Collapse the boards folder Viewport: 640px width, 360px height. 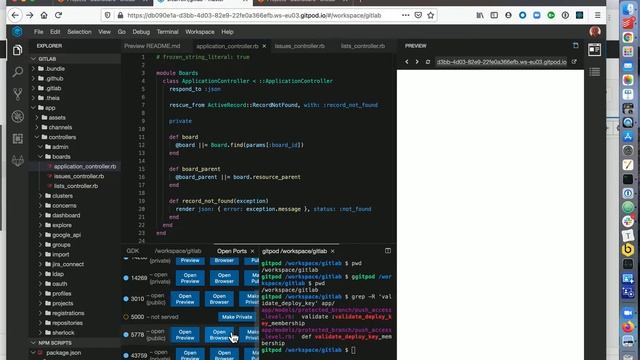tap(40, 157)
